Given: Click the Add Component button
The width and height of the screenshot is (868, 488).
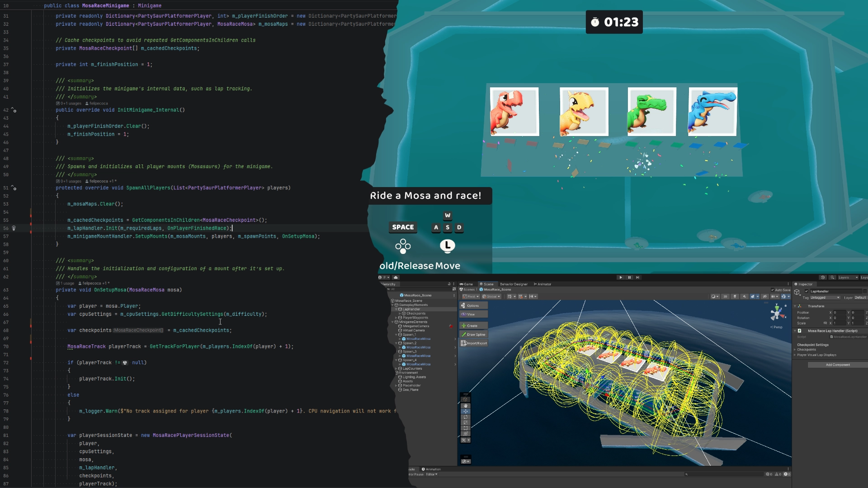Looking at the screenshot, I should point(837,365).
